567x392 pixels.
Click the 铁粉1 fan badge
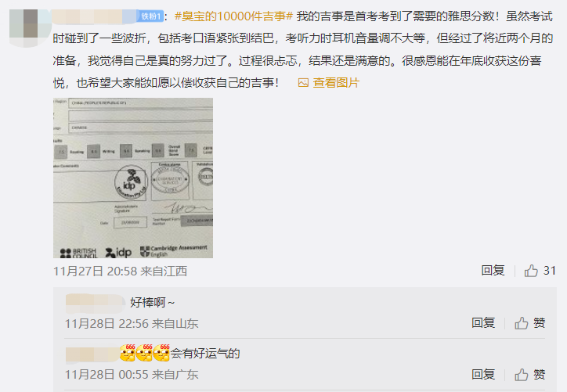tap(150, 16)
